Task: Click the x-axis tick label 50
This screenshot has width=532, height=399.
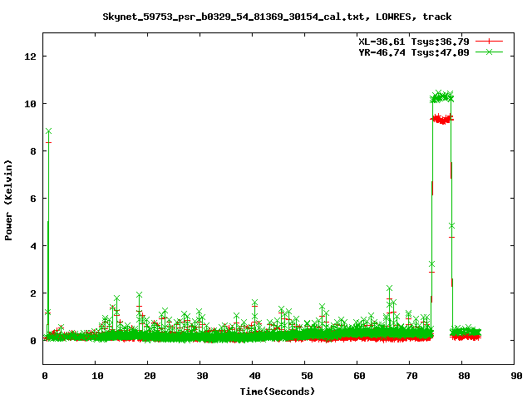Action: click(x=307, y=376)
